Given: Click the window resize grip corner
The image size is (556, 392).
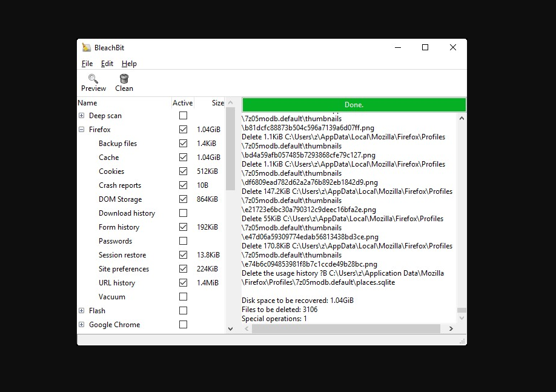Looking at the screenshot, I should point(462,341).
